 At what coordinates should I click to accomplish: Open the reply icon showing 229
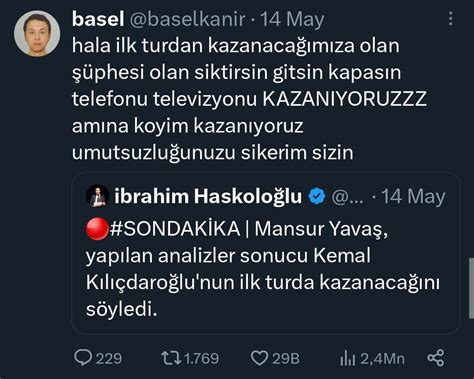(x=83, y=358)
